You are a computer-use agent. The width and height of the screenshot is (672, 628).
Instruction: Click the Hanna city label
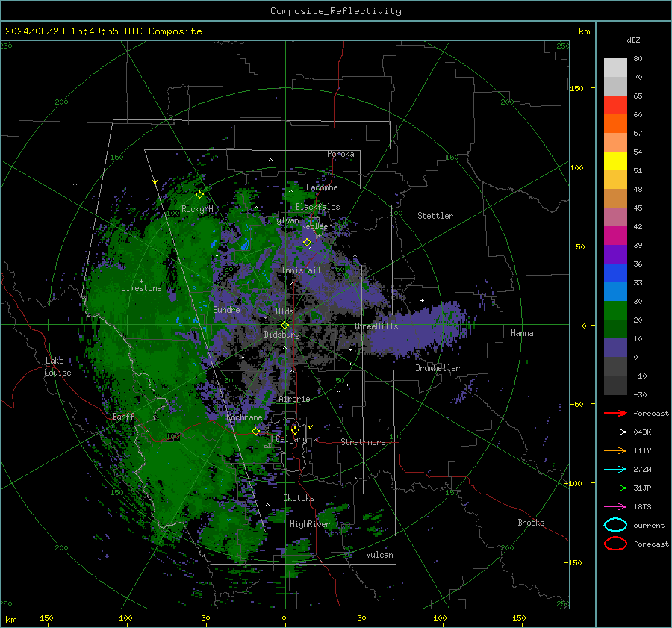pos(522,333)
